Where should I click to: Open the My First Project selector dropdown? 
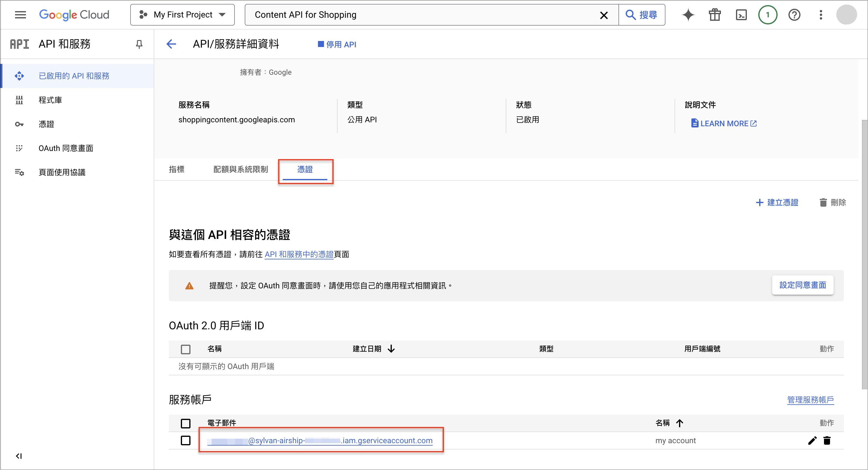(x=182, y=15)
